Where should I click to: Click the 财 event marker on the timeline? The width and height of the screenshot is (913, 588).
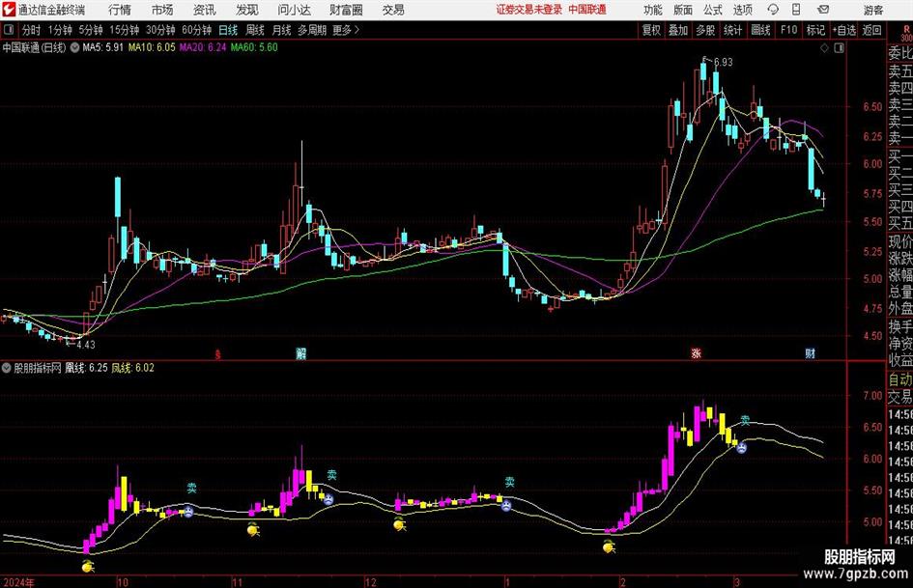click(x=810, y=353)
